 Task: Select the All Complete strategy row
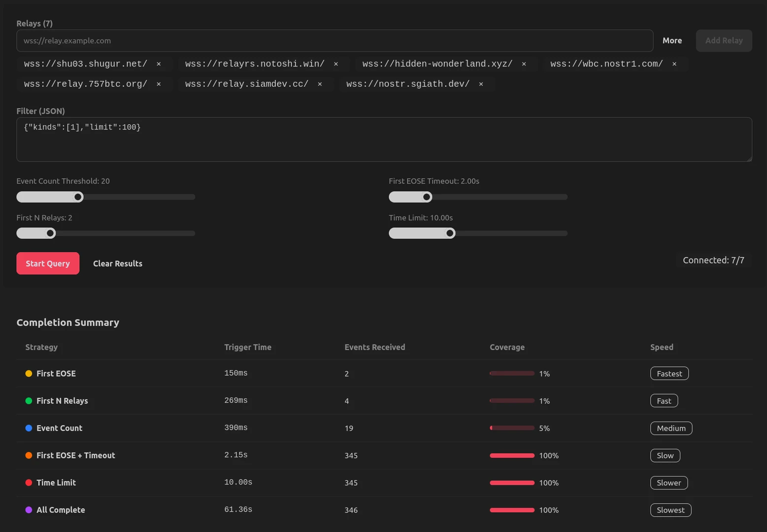[x=61, y=510]
